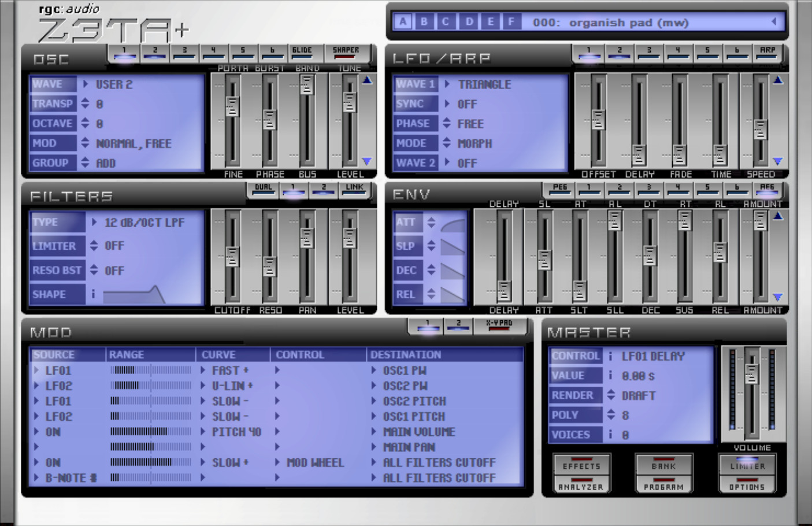Toggle filter LIMITER stepper
Viewport: 812px width, 526px height.
(x=94, y=246)
